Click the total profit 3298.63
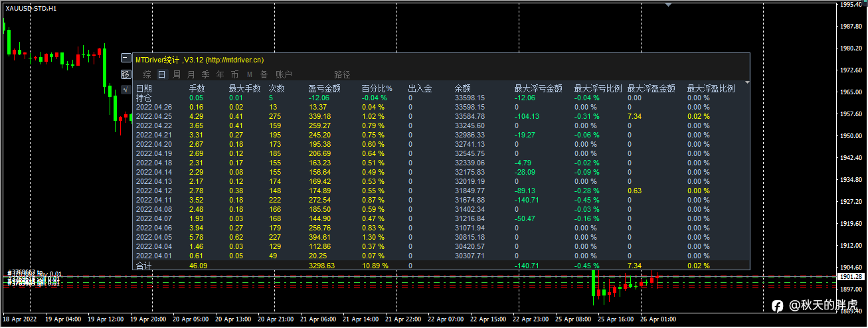This screenshot has width=868, height=328. coord(321,266)
